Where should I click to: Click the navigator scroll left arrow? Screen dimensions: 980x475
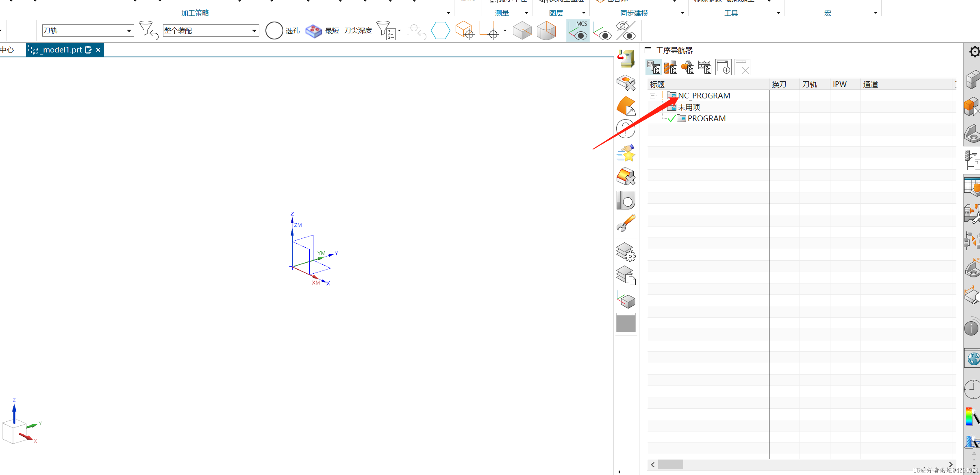pyautogui.click(x=653, y=464)
